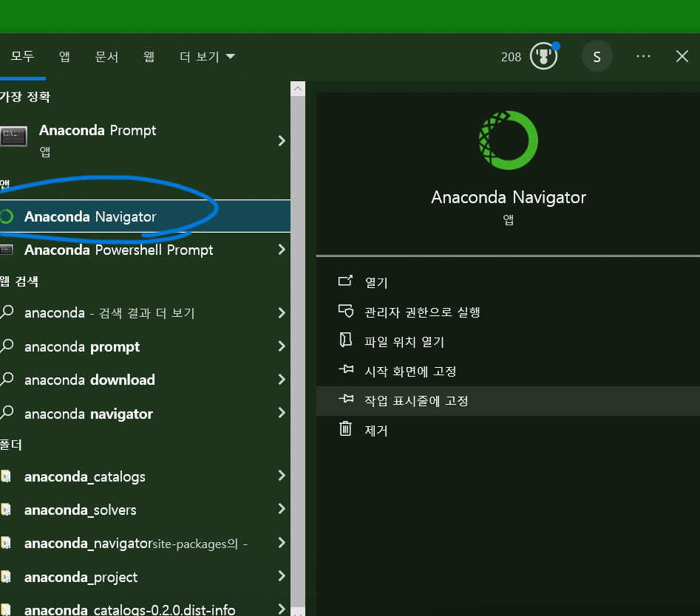The height and width of the screenshot is (616, 700).
Task: Click the anaconda_catalogs folder icon
Action: [6, 476]
